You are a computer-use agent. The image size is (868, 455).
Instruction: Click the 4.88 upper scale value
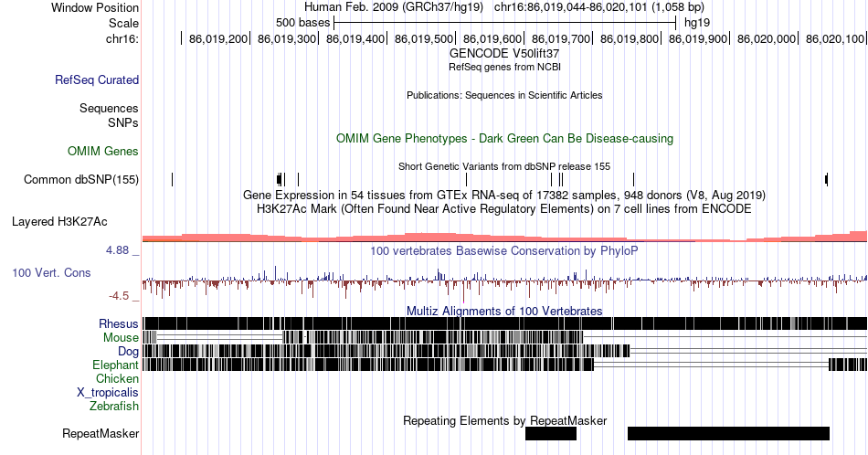pos(117,250)
